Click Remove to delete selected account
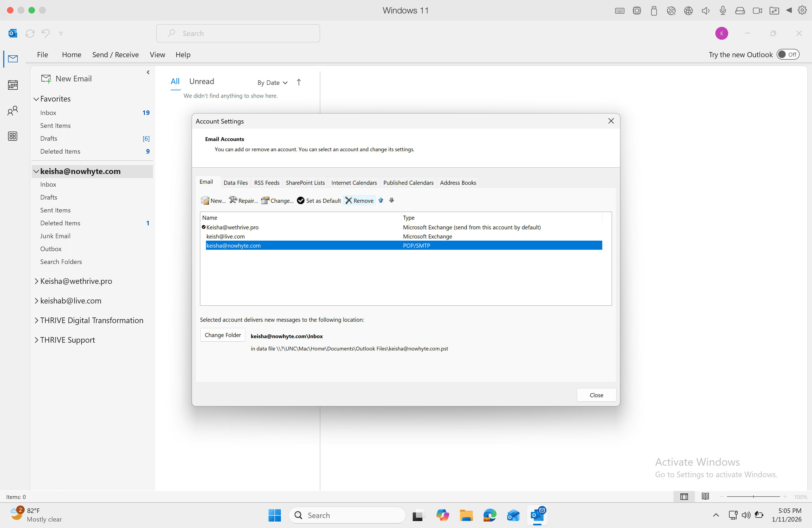Screen dimensions: 812x528 [x=359, y=200]
